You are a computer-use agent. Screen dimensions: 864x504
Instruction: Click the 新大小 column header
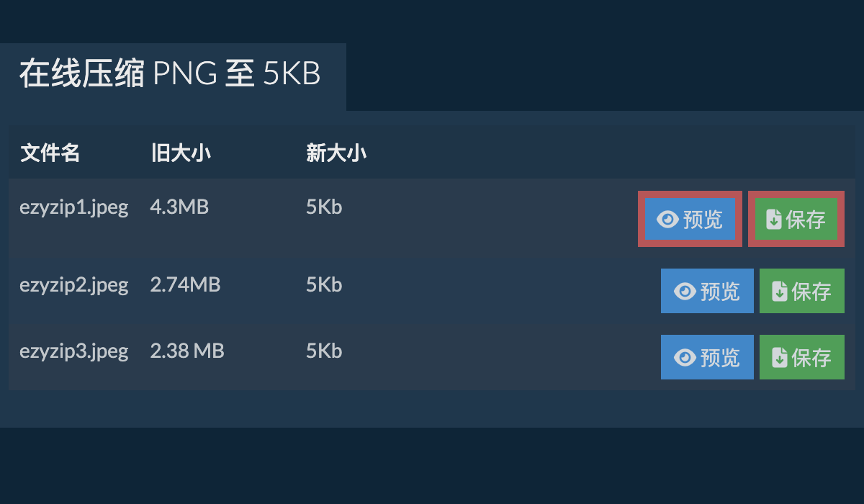click(336, 153)
